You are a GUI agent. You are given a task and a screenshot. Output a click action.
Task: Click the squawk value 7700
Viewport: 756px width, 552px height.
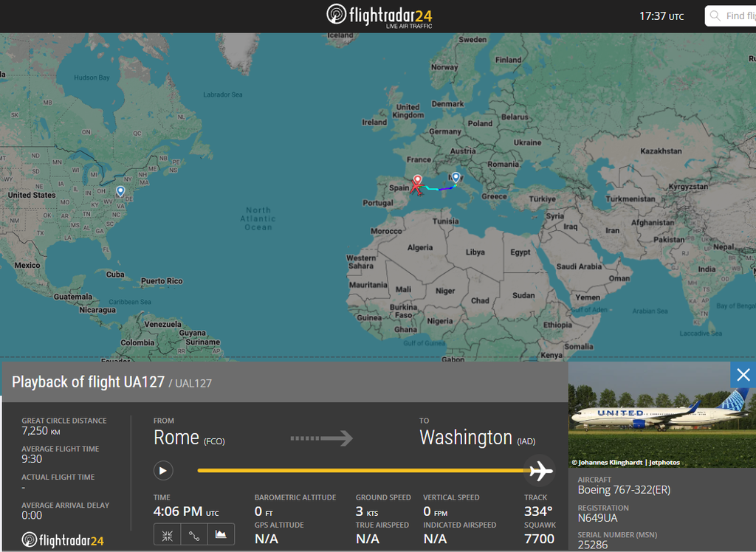[x=540, y=539]
